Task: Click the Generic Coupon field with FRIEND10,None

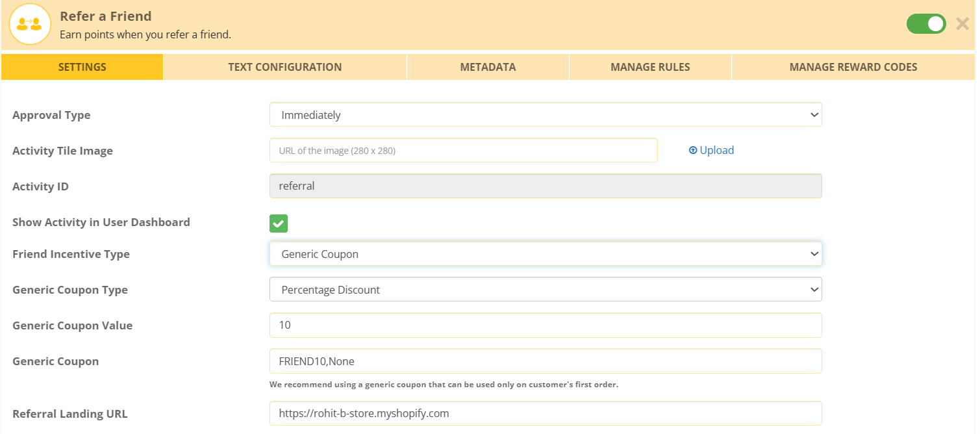Action: (546, 361)
